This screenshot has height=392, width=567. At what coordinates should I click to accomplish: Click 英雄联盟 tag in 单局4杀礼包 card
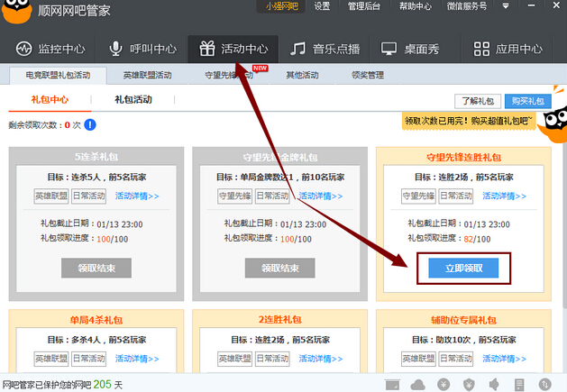tap(51, 359)
